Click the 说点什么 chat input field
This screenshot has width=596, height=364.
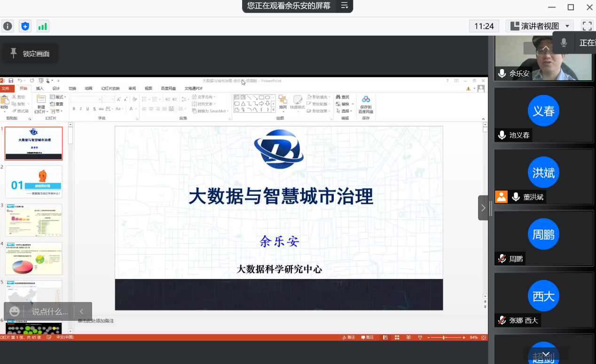click(49, 311)
